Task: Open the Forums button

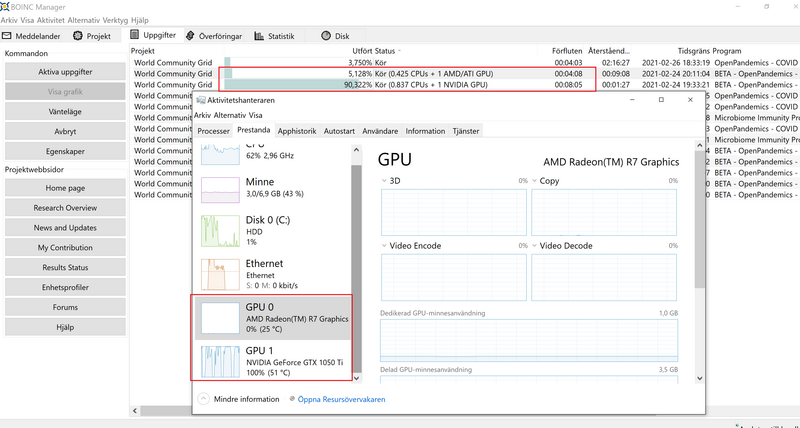Action: (x=65, y=308)
